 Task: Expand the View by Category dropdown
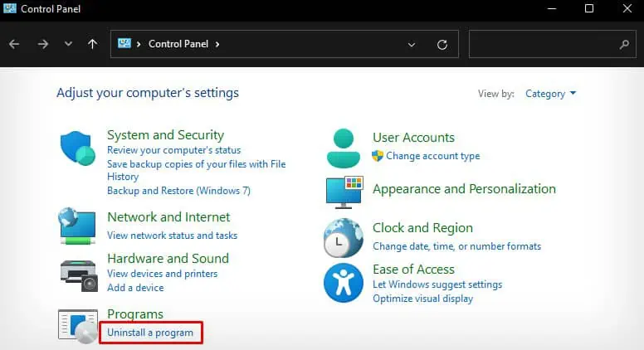[551, 94]
